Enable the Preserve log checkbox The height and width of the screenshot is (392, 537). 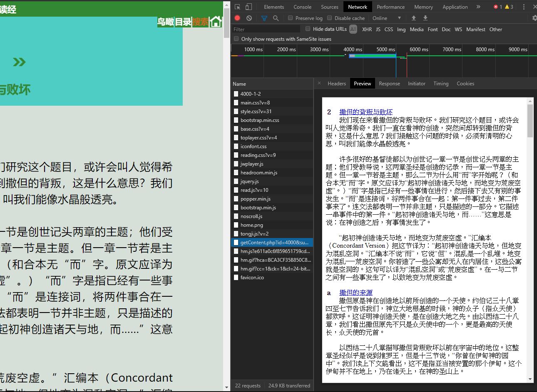(x=291, y=18)
